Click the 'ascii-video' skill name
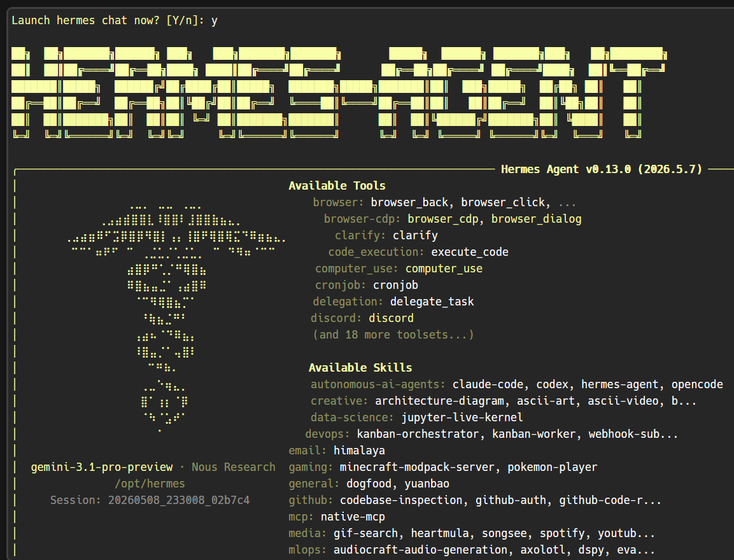Screen dimensions: 734x560 (623, 401)
